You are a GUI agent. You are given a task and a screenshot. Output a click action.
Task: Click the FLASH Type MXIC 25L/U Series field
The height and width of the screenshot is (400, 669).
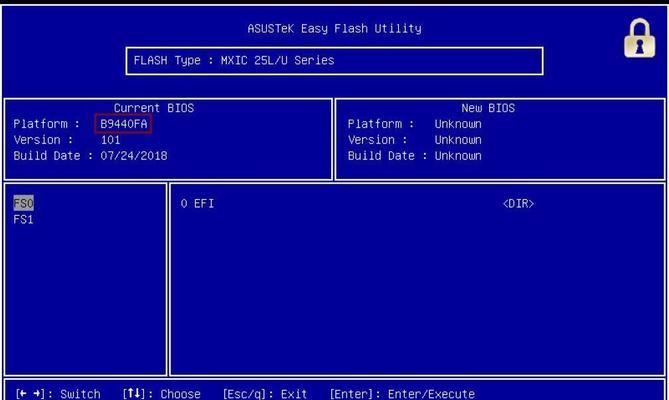(334, 61)
